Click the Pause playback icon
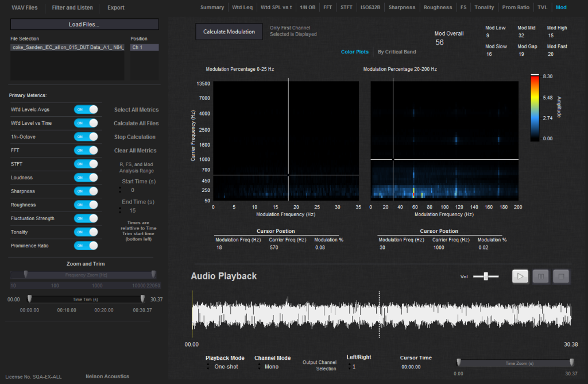This screenshot has height=384, width=588. coord(540,276)
